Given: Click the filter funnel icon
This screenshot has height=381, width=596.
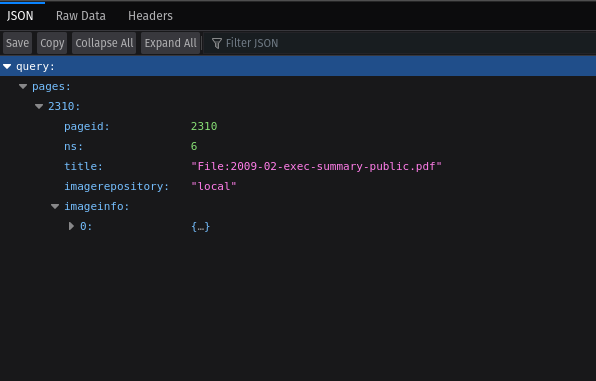Looking at the screenshot, I should pos(217,43).
